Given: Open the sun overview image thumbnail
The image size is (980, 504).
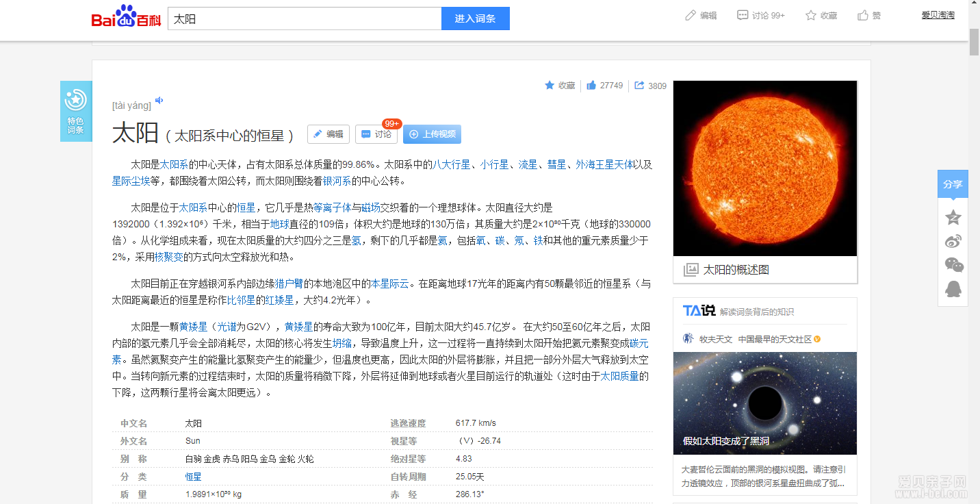Looking at the screenshot, I should point(765,168).
